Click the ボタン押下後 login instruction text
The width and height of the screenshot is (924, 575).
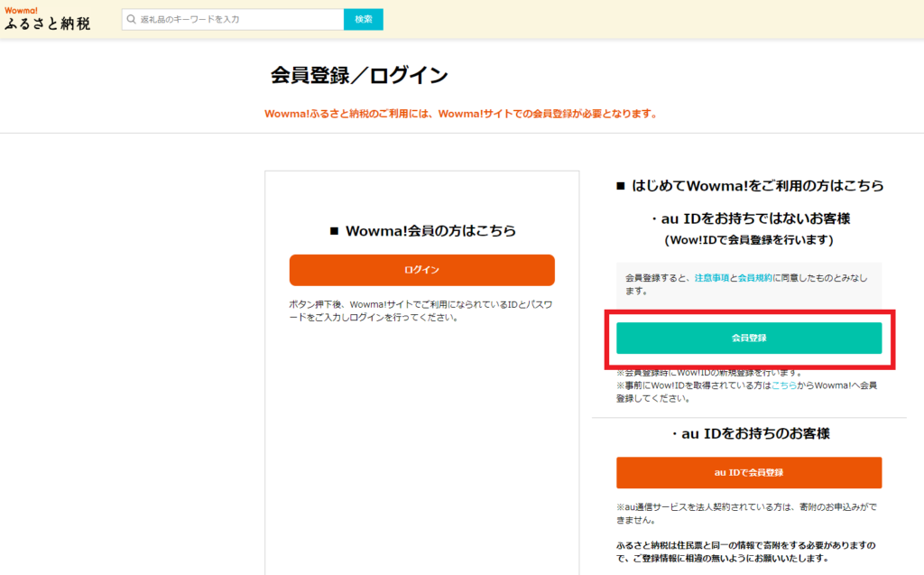coord(420,311)
